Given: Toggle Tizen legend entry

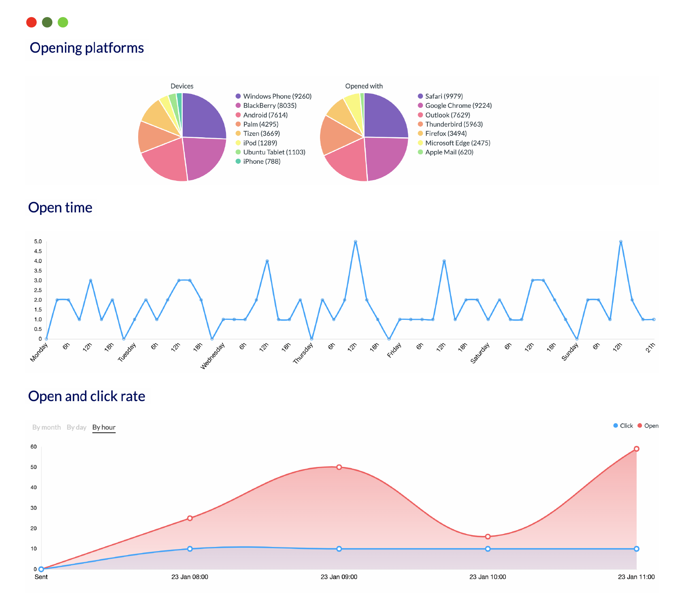Looking at the screenshot, I should 258,134.
